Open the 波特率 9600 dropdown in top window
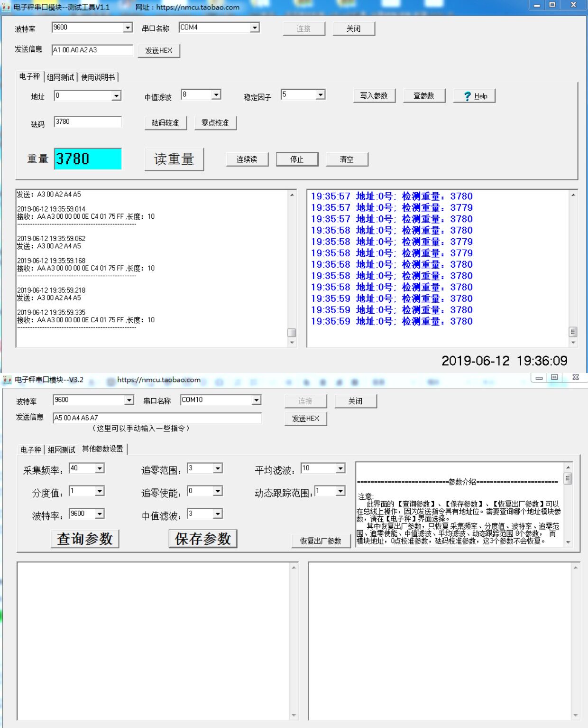Screen dimensions: 588x728 (128, 28)
